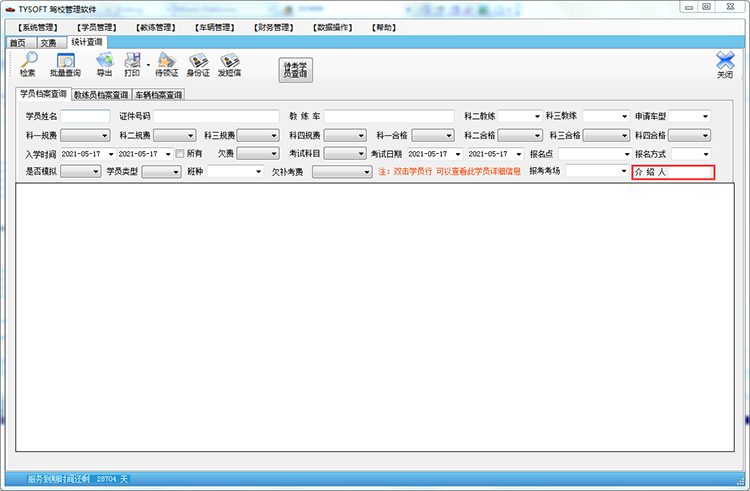Viewport: 750px width, 491px height.
Task: Open the 【财务管理】 menu
Action: [277, 28]
